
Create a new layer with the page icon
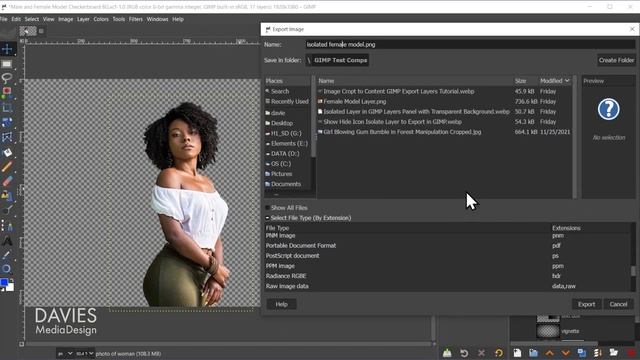coord(517,353)
